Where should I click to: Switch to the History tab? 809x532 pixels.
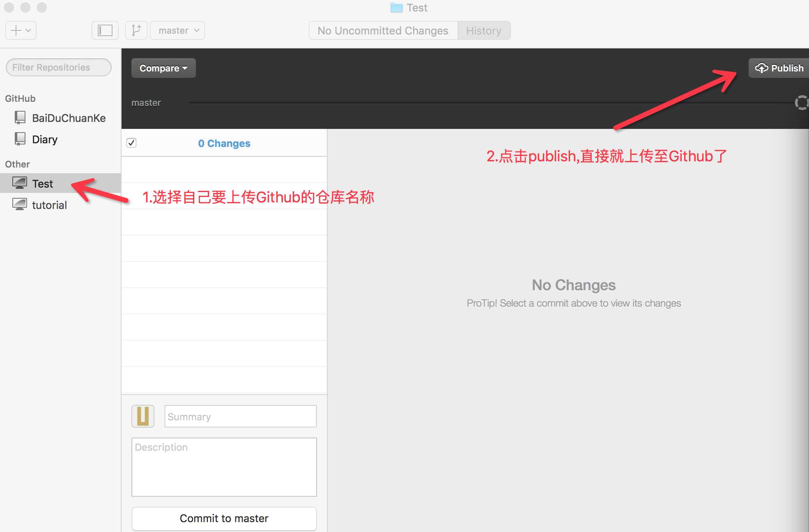pyautogui.click(x=484, y=31)
